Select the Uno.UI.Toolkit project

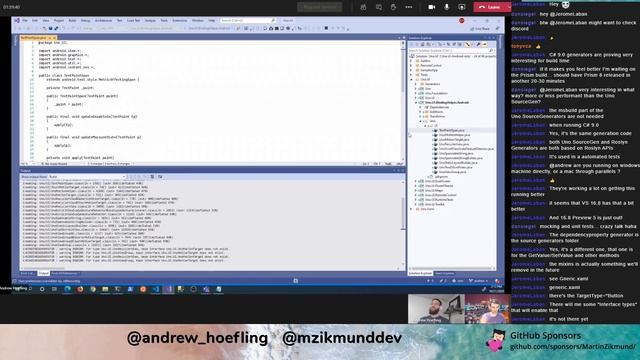coord(435,204)
